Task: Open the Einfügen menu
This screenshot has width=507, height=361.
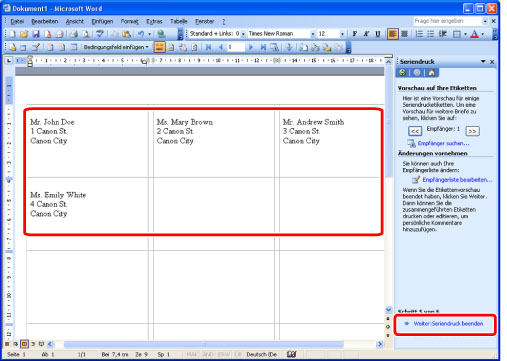Action: tap(102, 21)
